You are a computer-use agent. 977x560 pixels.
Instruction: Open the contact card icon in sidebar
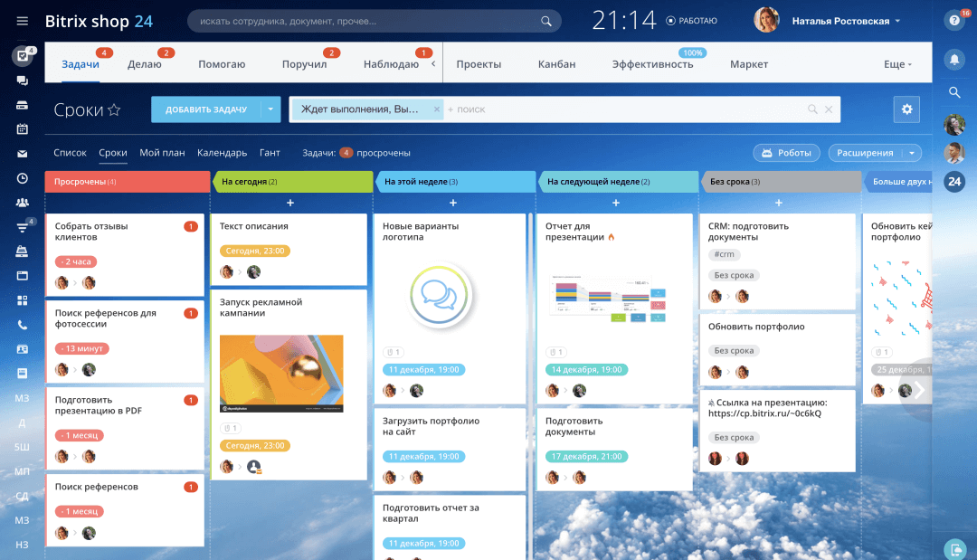pos(22,349)
